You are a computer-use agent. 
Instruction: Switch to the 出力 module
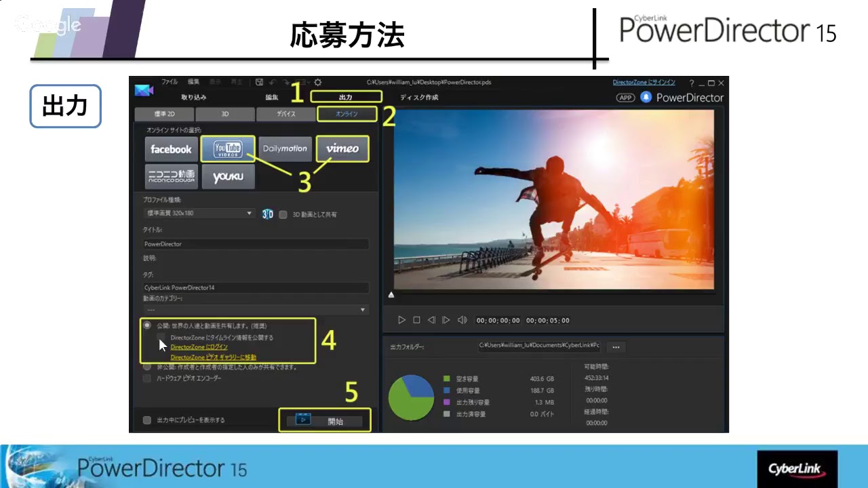coord(346,97)
